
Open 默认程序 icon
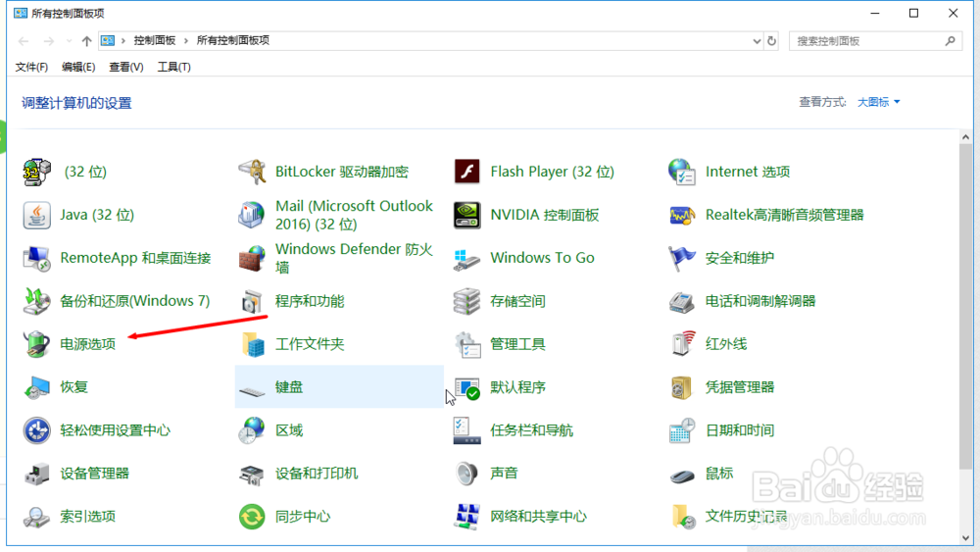pyautogui.click(x=466, y=387)
